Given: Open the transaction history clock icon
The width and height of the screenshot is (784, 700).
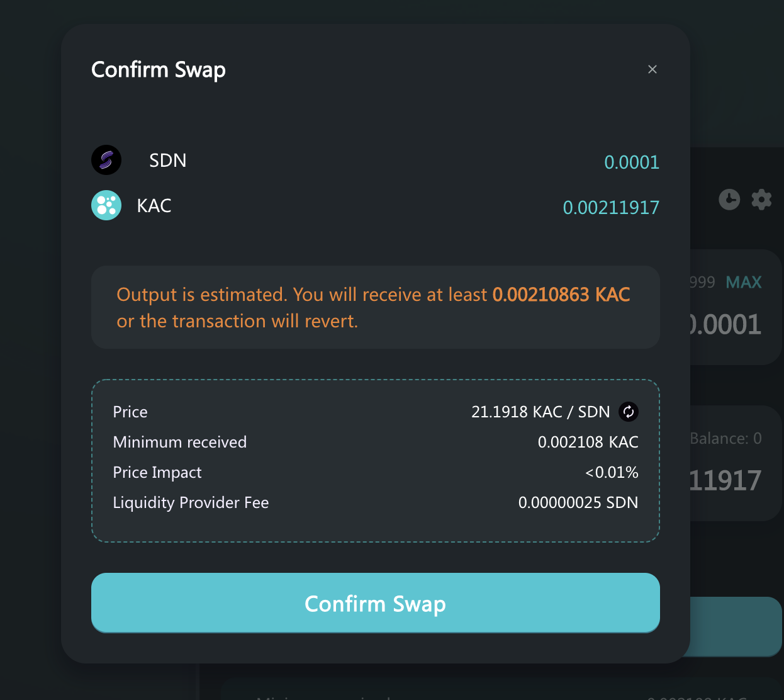Looking at the screenshot, I should [x=729, y=200].
